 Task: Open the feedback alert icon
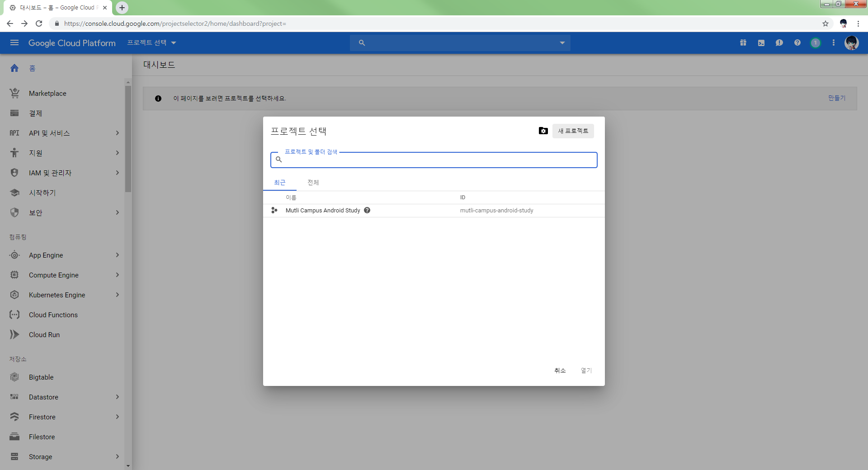tap(779, 42)
